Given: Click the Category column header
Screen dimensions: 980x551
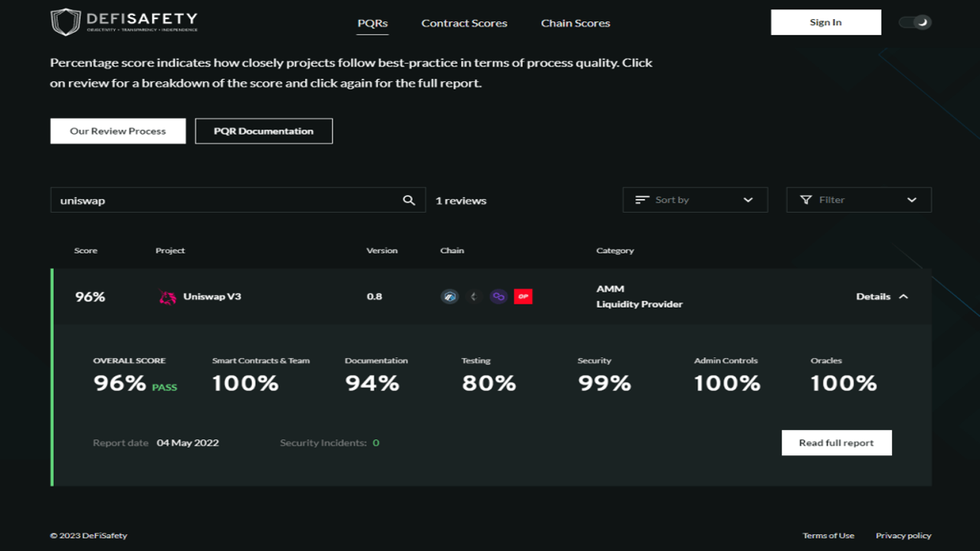Looking at the screenshot, I should (615, 250).
